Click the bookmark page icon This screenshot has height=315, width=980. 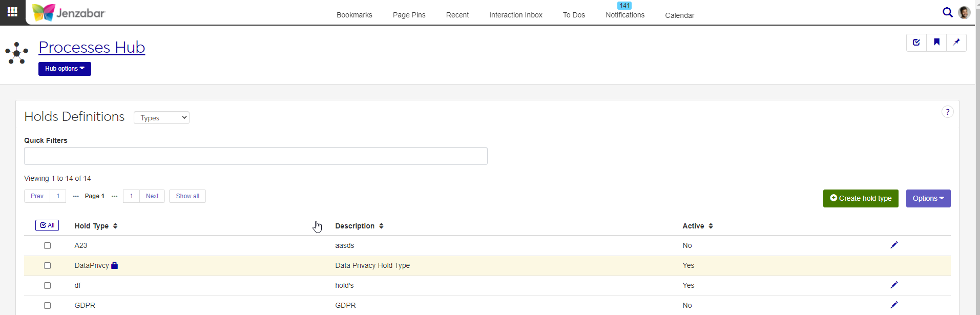point(936,43)
